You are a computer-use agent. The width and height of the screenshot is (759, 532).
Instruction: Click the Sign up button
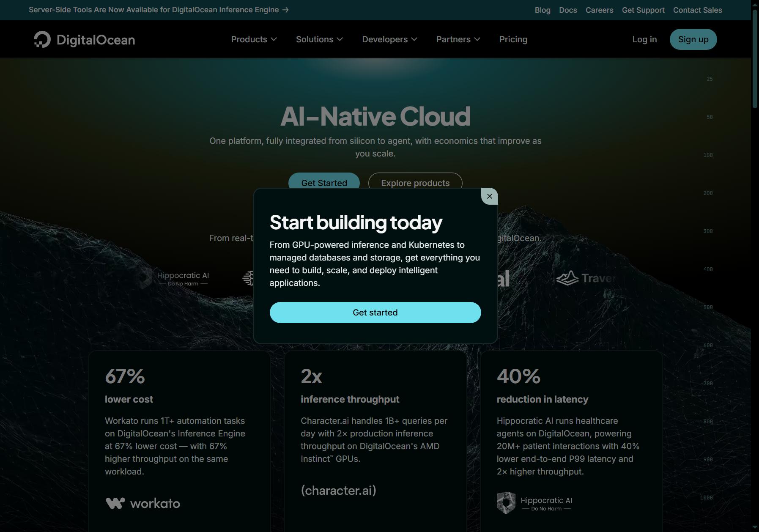(x=693, y=39)
